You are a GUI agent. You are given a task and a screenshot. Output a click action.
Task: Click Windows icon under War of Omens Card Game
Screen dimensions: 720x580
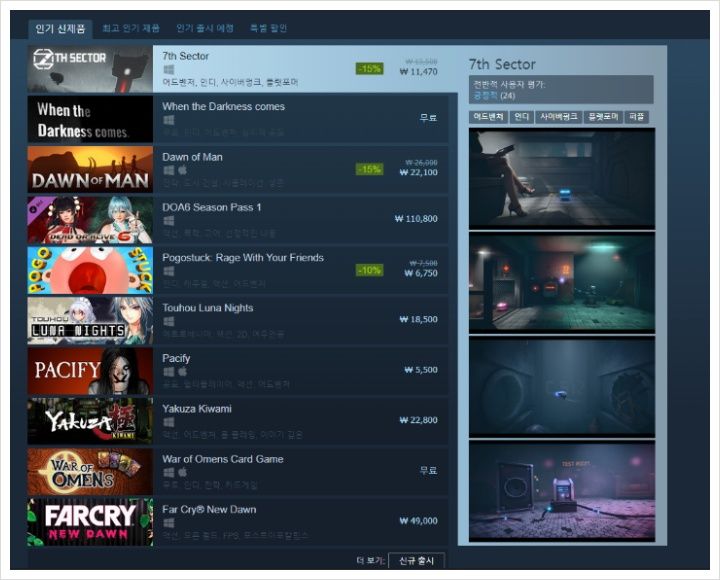point(169,473)
